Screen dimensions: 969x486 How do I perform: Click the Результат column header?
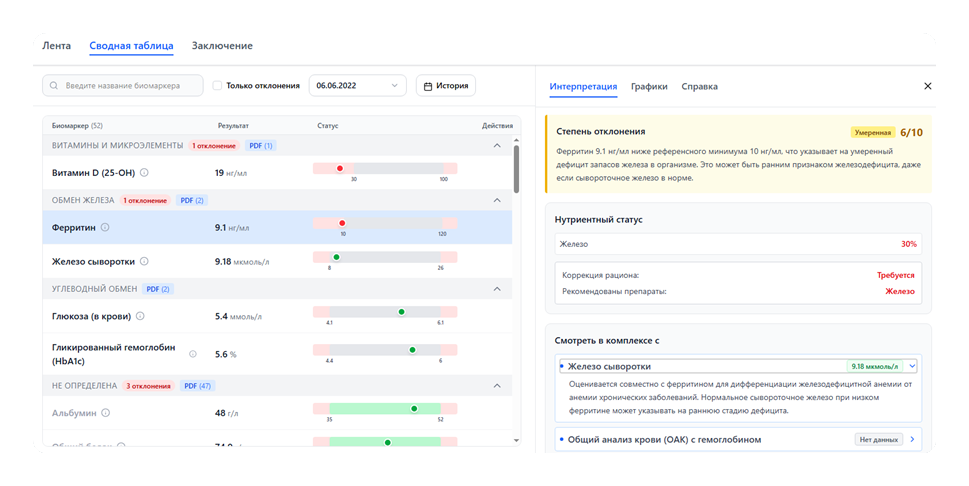(233, 126)
